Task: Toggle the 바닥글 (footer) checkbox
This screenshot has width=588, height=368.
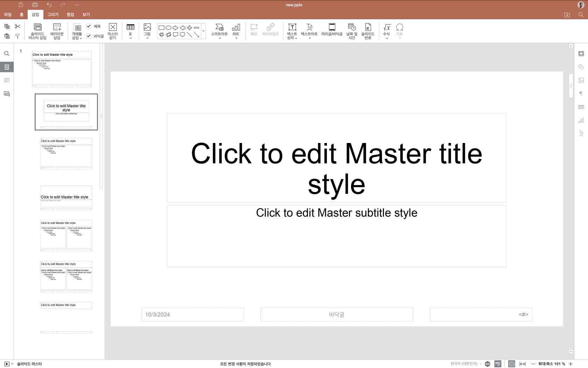Action: (x=89, y=36)
